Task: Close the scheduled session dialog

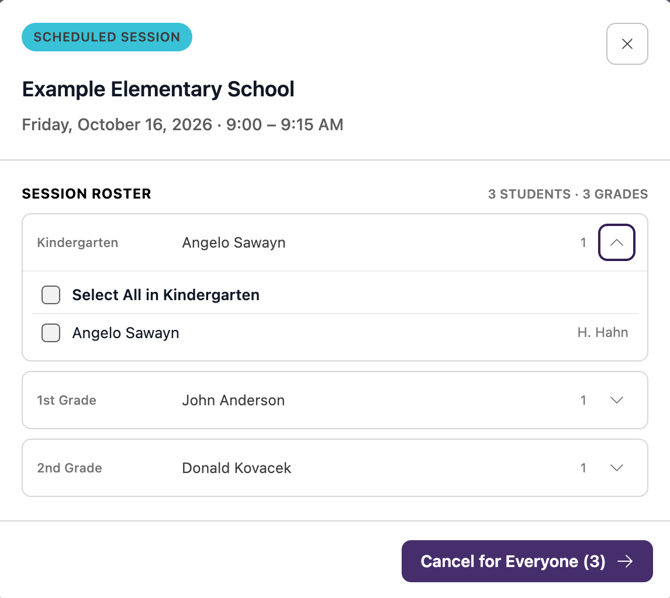Action: 627,44
